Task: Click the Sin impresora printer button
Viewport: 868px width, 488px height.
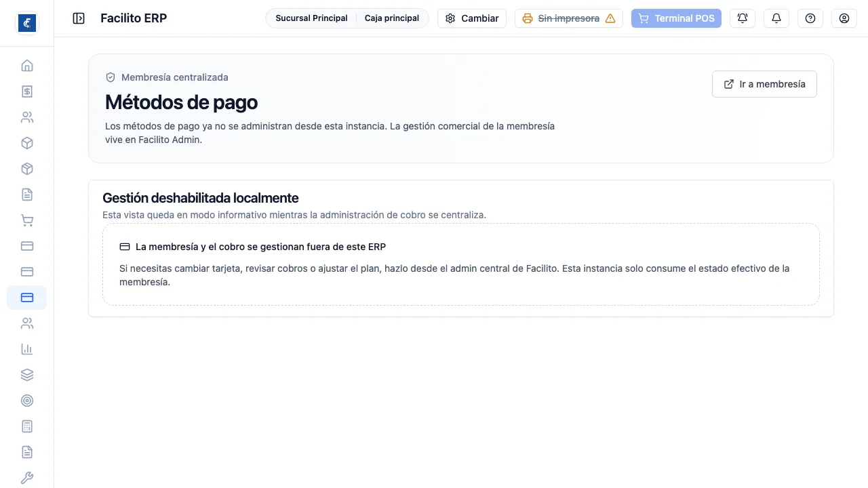Action: (569, 18)
